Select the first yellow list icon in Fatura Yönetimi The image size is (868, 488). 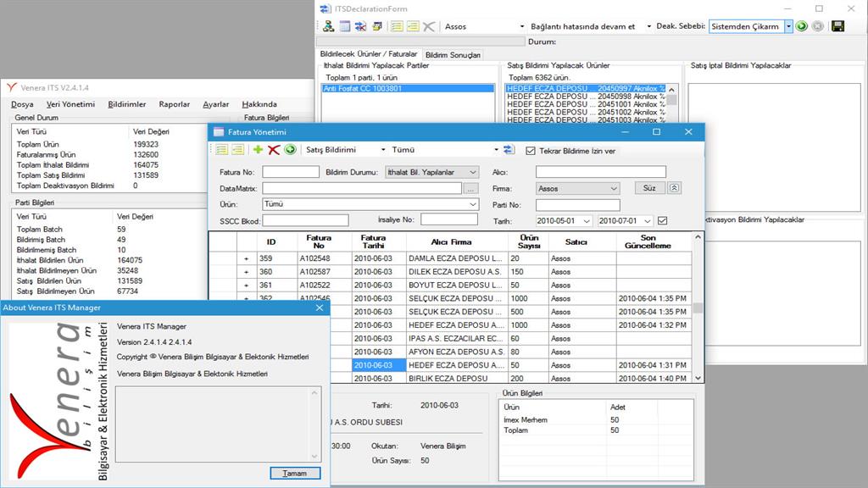coord(222,147)
